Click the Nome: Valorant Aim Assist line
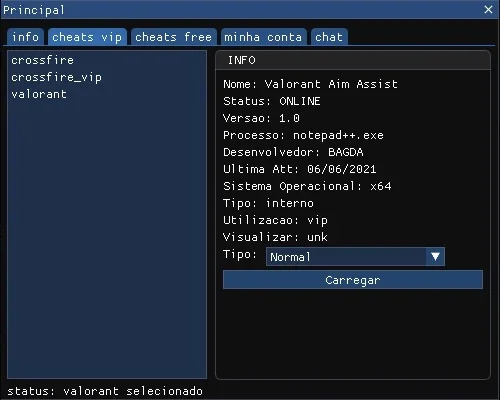 310,84
